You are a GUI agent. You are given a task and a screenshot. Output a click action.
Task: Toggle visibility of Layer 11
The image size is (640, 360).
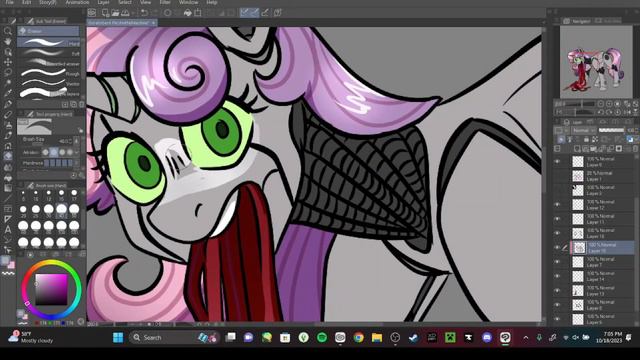point(557,219)
